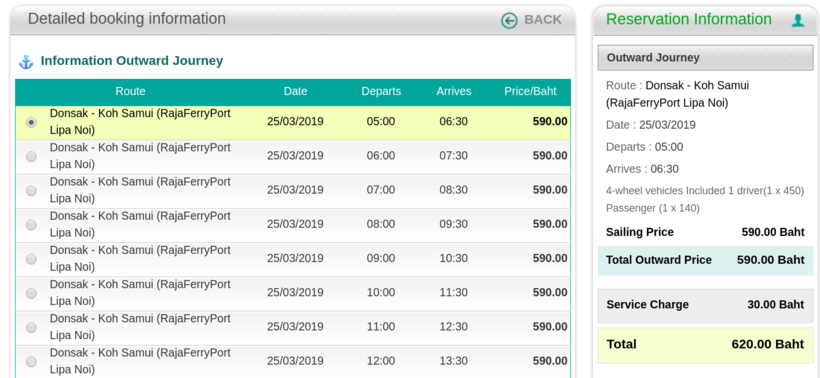Click the Price/Baht column header

coord(530,91)
